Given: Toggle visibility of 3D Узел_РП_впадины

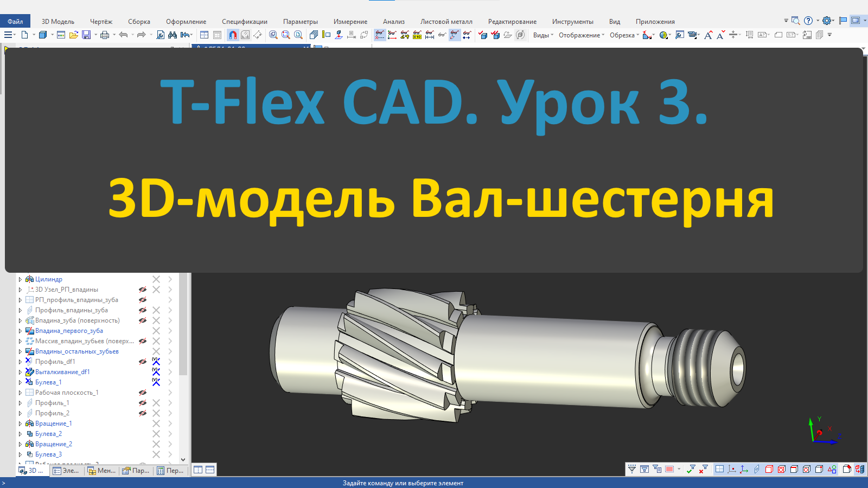Looking at the screenshot, I should (143, 290).
